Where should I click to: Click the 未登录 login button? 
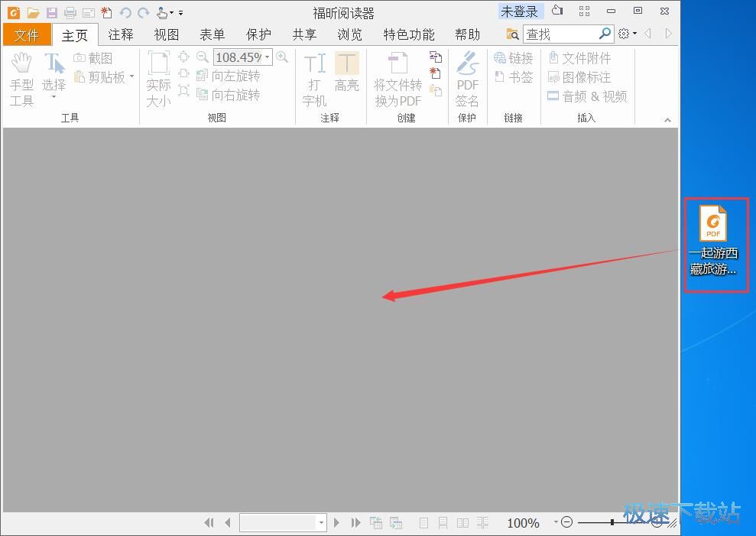pyautogui.click(x=519, y=11)
